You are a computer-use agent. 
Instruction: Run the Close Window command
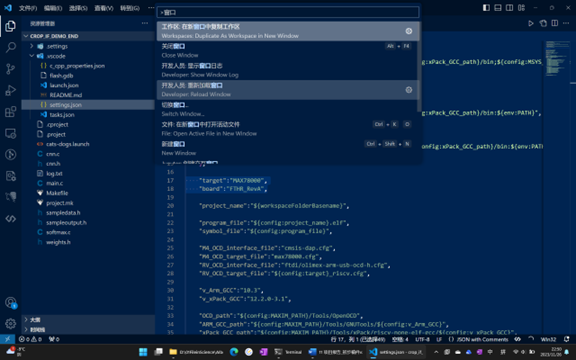(287, 51)
